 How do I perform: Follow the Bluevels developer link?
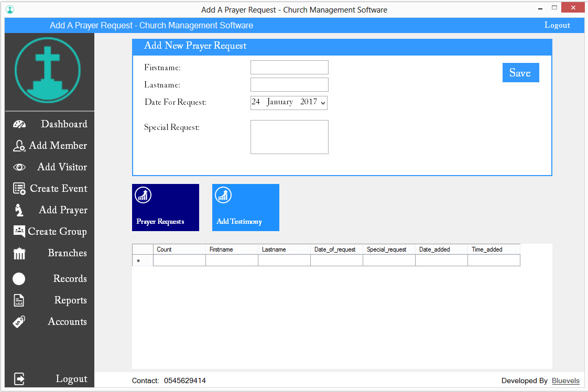(x=565, y=381)
